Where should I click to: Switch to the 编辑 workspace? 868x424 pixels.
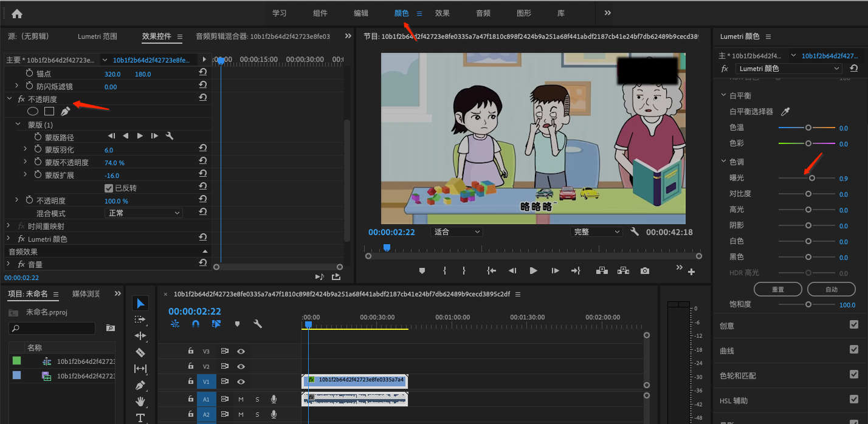coord(361,13)
